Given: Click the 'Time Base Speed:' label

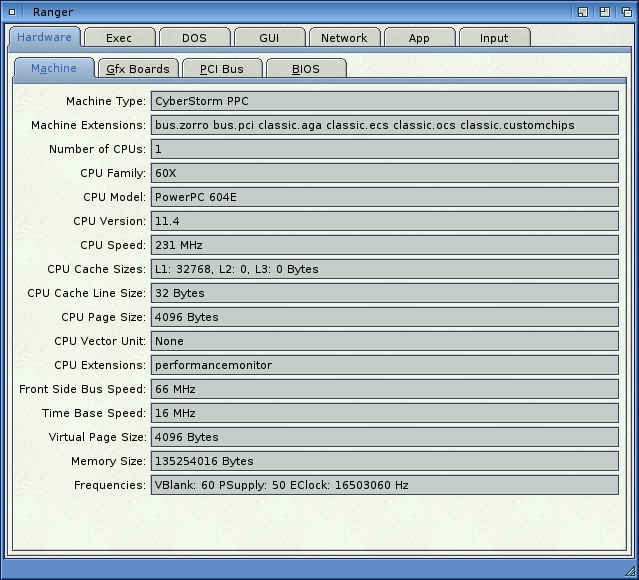Looking at the screenshot, I should pyautogui.click(x=94, y=413).
